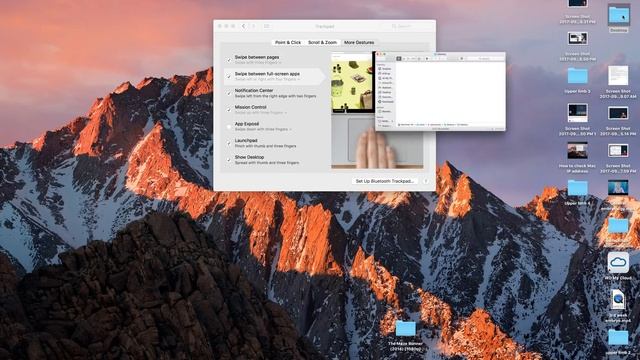The image size is (640, 360).
Task: Click the search field in Finder window
Action: pyautogui.click(x=484, y=59)
